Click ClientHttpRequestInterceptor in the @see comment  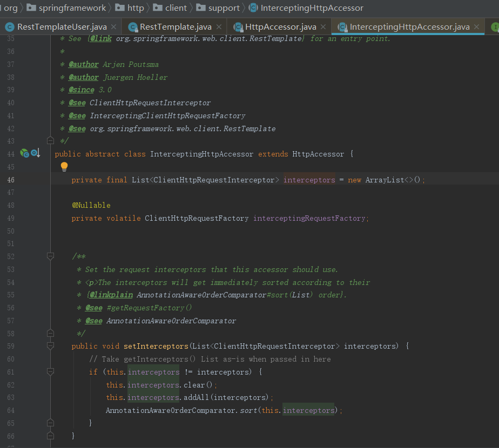coord(150,103)
